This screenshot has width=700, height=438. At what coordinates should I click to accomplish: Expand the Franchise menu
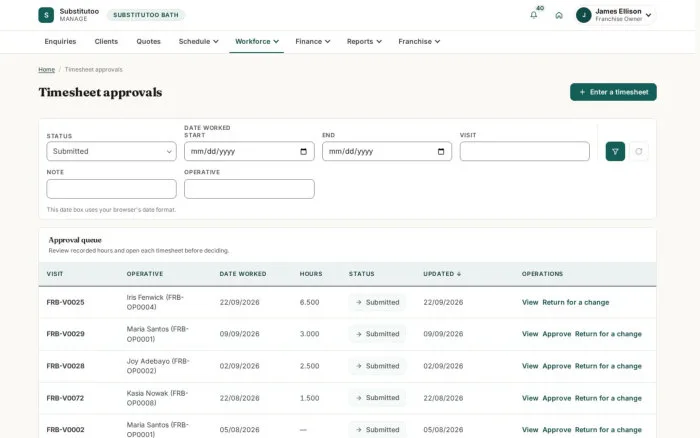[419, 42]
